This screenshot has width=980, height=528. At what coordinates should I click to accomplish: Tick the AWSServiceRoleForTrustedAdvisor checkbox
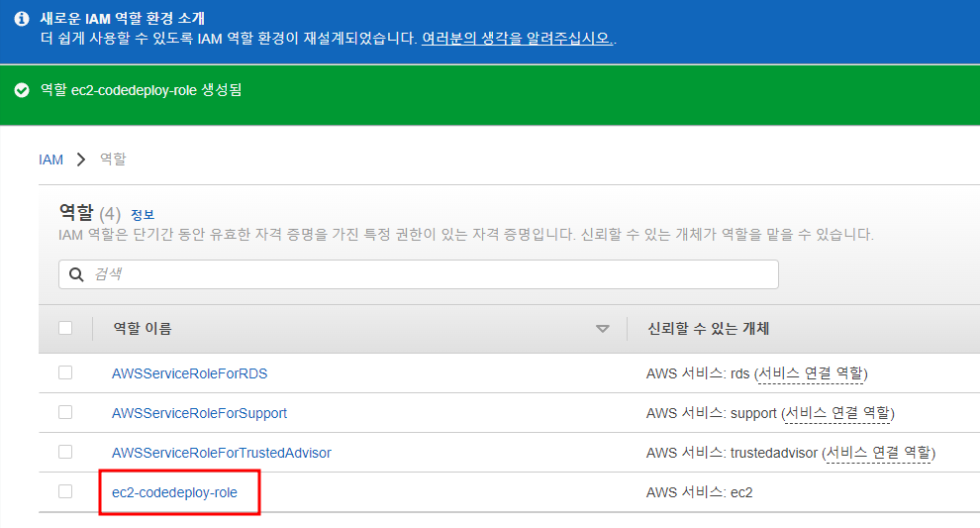(x=65, y=452)
